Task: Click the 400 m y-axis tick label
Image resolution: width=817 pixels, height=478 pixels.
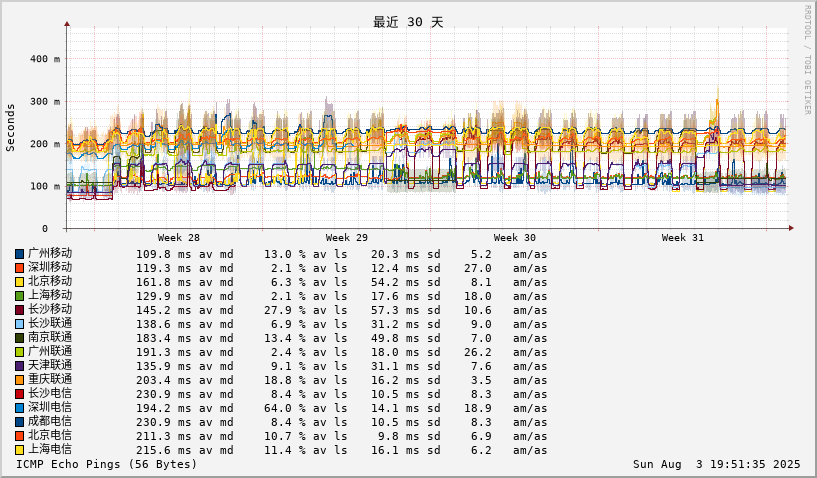Action: pyautogui.click(x=45, y=59)
